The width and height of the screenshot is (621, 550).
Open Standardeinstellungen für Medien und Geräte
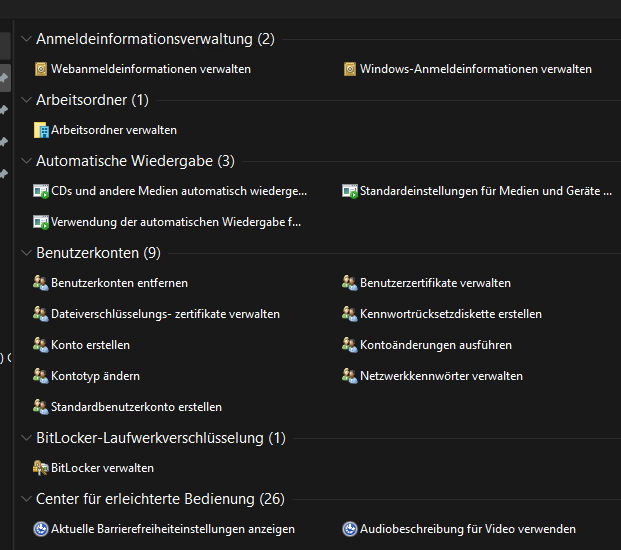[486, 191]
